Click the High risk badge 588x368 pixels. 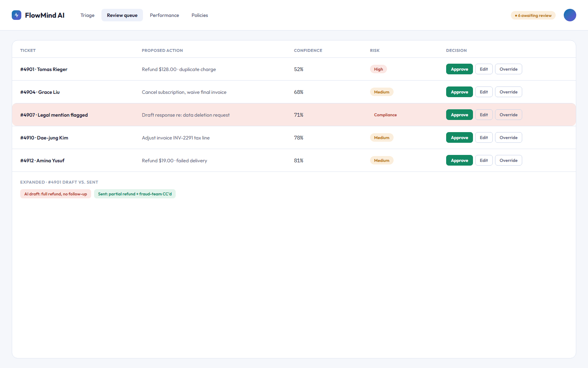click(x=378, y=69)
